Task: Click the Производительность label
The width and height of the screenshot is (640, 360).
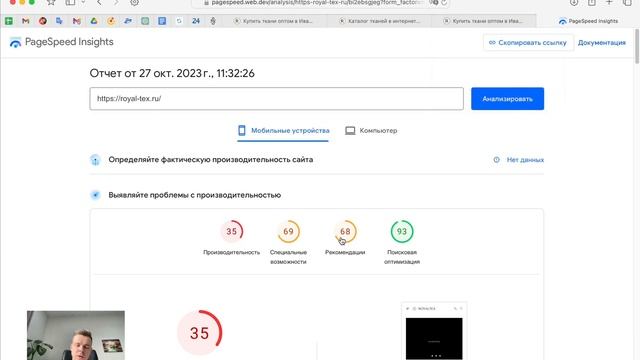Action: [x=231, y=252]
